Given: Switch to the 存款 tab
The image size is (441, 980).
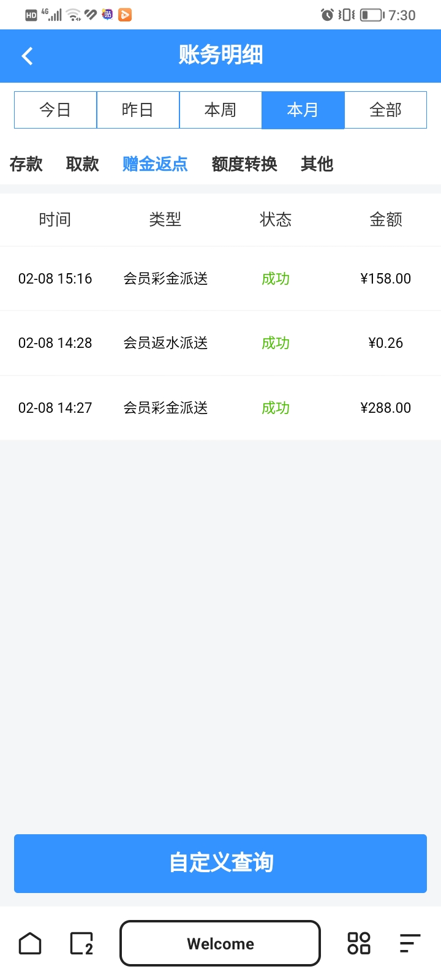Looking at the screenshot, I should pos(26,164).
